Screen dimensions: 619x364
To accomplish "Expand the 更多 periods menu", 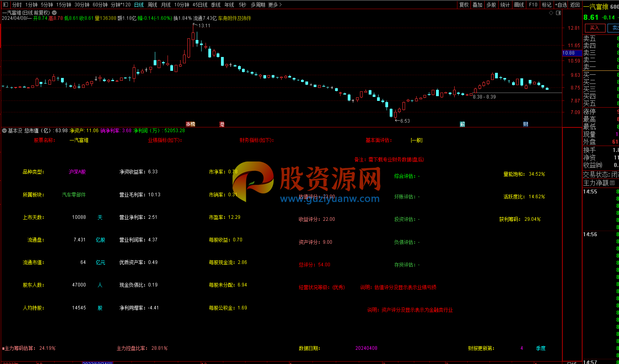I will pyautogui.click(x=275, y=5).
